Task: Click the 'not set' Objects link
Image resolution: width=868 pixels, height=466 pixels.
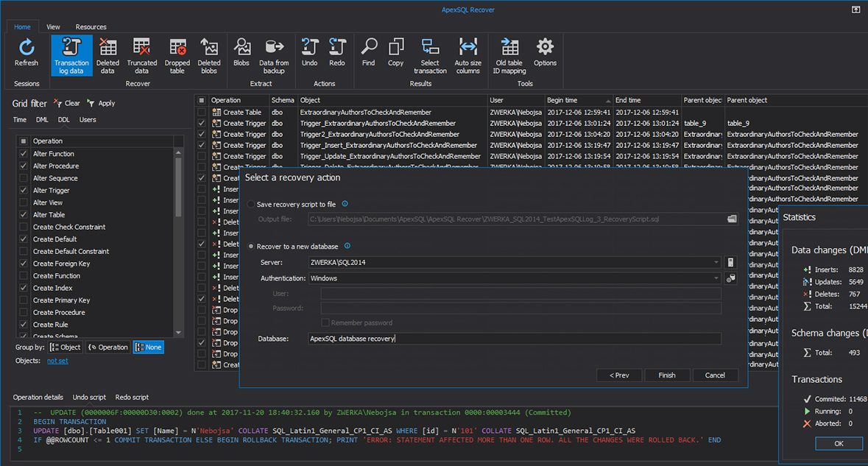Action: (x=57, y=361)
